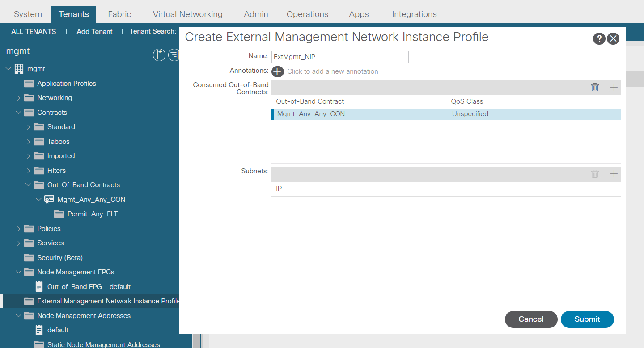
Task: Open the Integrations tab
Action: pyautogui.click(x=414, y=14)
